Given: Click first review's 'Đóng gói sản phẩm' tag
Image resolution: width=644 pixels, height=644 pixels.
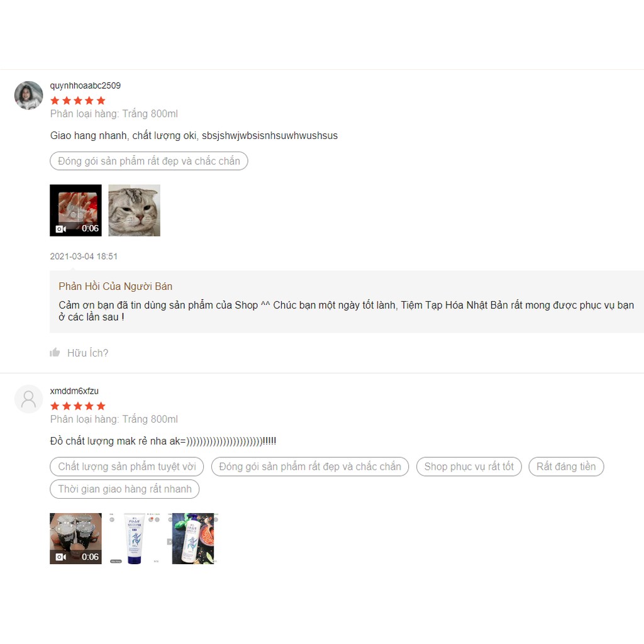Looking at the screenshot, I should 149,161.
